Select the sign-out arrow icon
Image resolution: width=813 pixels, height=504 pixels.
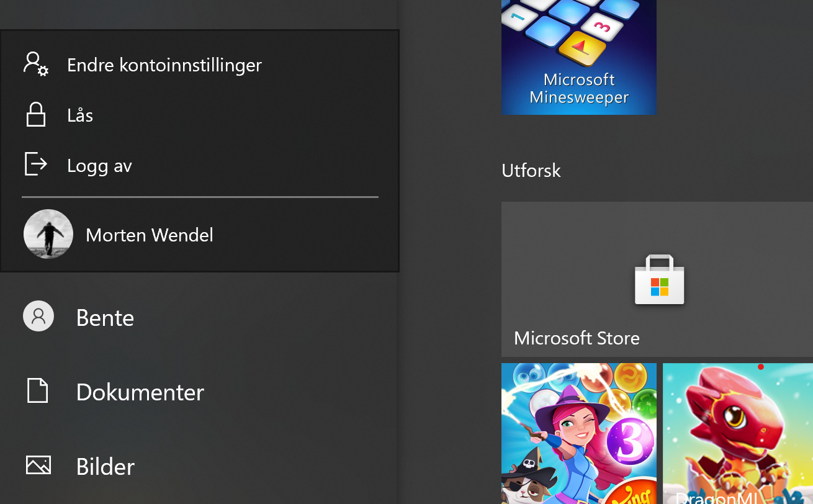[x=35, y=164]
